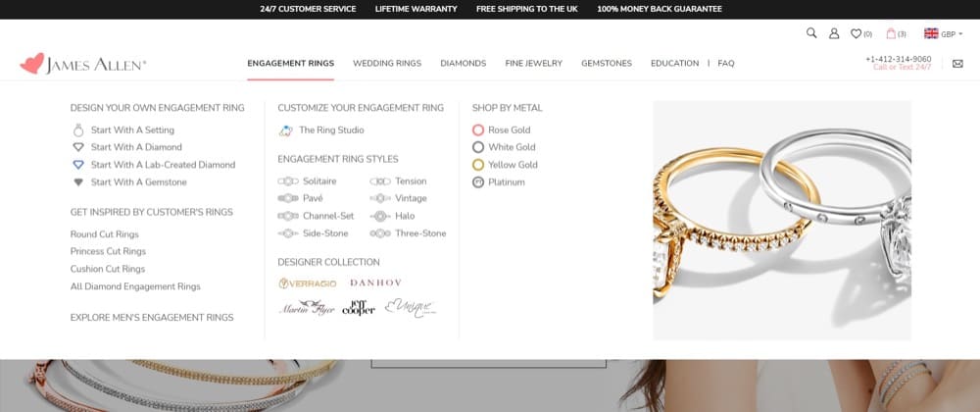Go to Princess Cut Rings
The height and width of the screenshot is (412, 980).
pos(108,251)
